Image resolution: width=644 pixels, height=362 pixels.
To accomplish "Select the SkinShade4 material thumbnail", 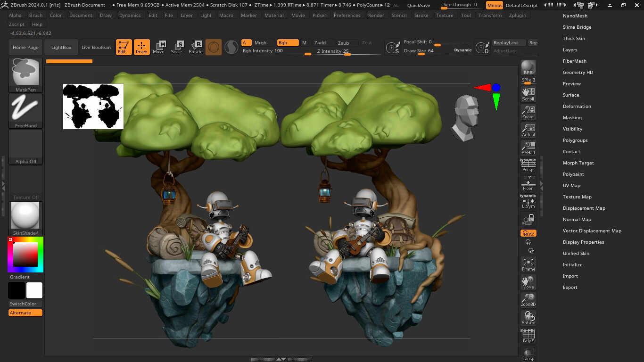I will 25,216.
